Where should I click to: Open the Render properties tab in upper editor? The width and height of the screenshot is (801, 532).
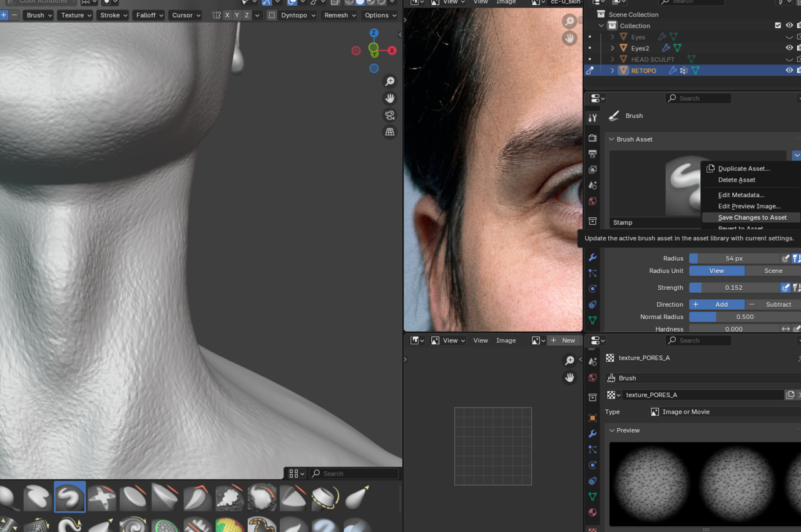593,138
